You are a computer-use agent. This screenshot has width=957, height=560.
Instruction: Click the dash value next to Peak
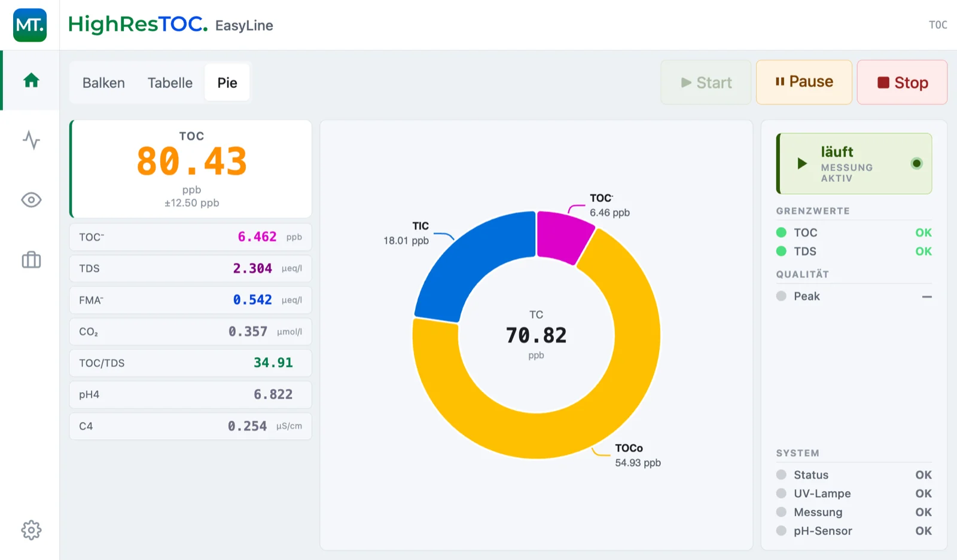[x=927, y=296]
